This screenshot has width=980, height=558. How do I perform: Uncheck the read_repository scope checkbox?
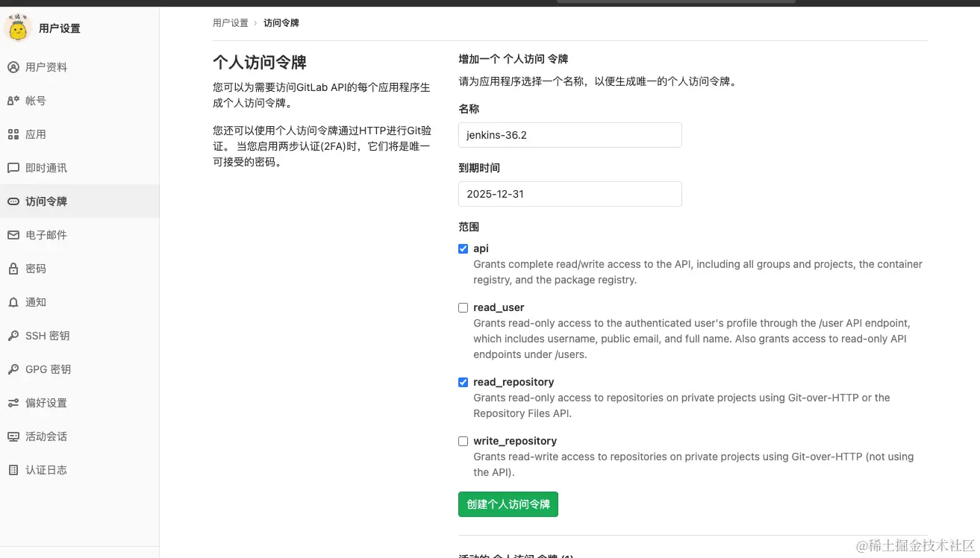[x=463, y=382]
